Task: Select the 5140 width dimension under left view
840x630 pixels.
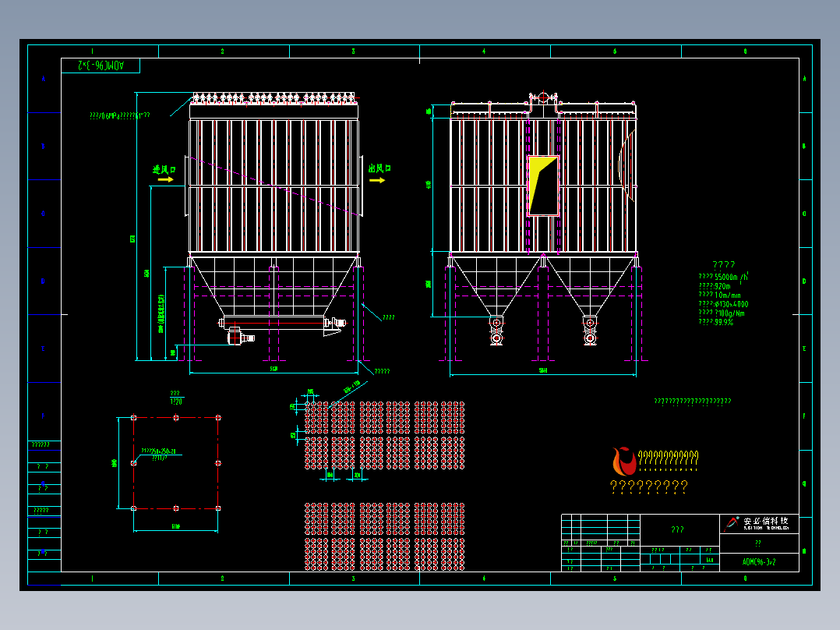Action: (x=274, y=369)
